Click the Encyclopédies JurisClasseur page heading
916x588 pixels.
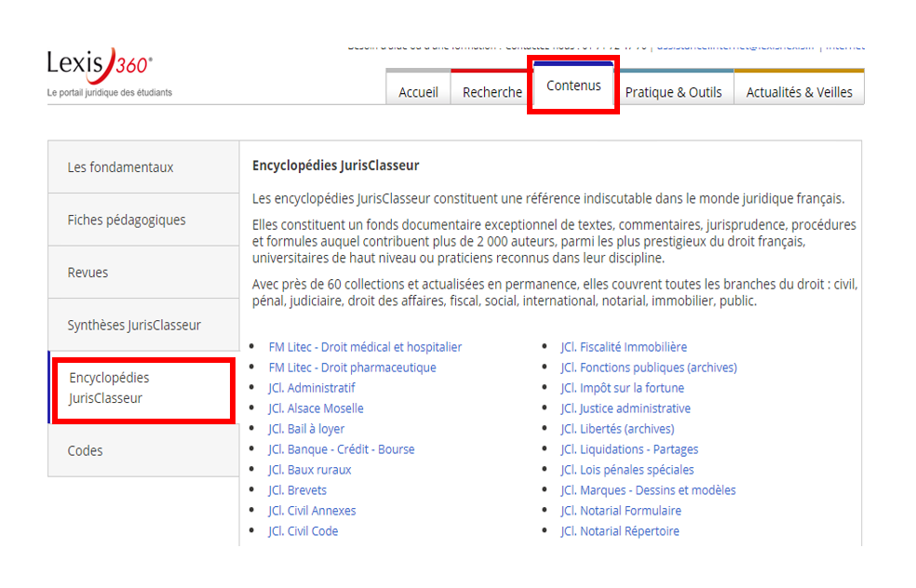click(336, 166)
